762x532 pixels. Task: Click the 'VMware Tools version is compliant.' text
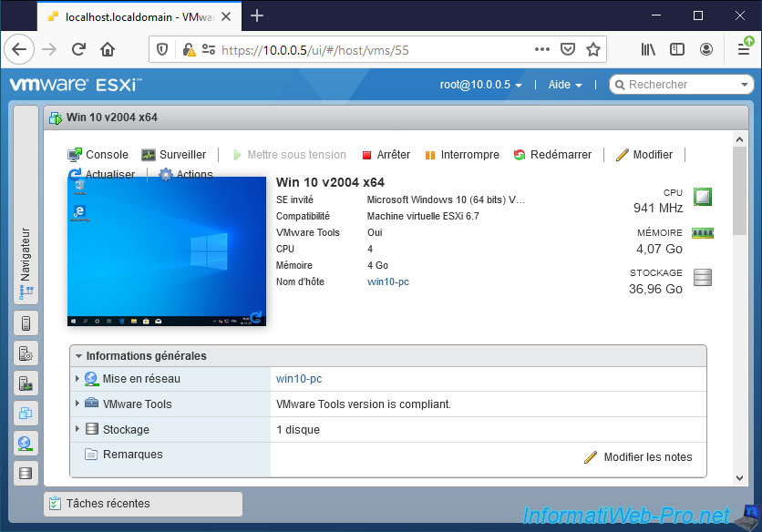click(364, 404)
